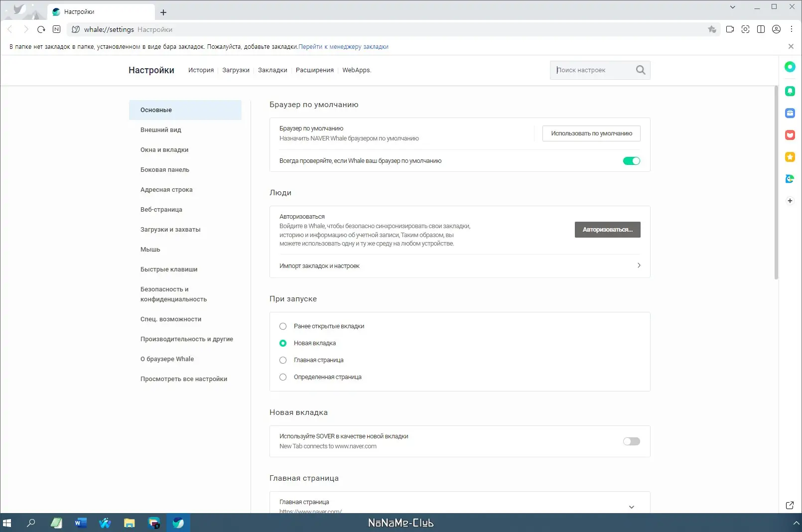
Task: Switch to the 'Расширения' section
Action: point(314,70)
